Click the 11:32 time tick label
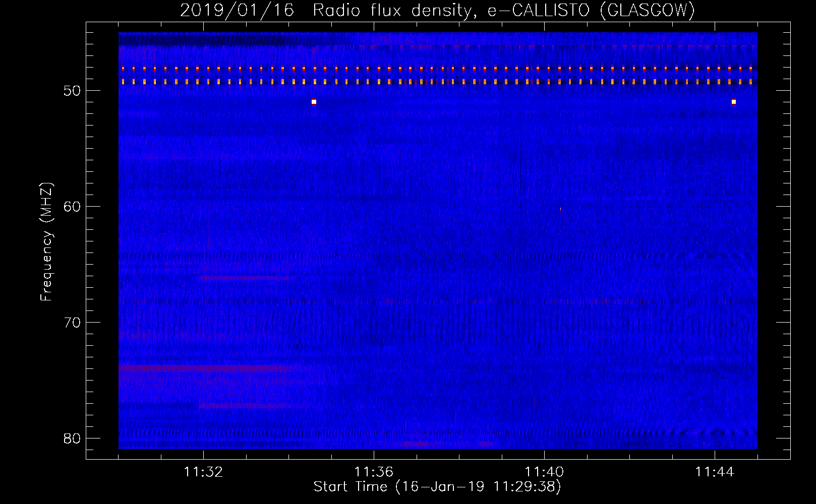816x504 pixels. tap(203, 472)
